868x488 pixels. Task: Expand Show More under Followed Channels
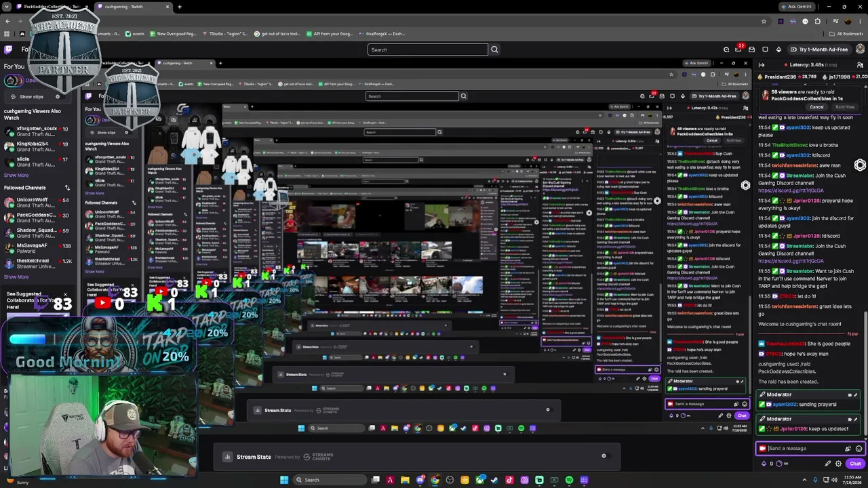16,277
